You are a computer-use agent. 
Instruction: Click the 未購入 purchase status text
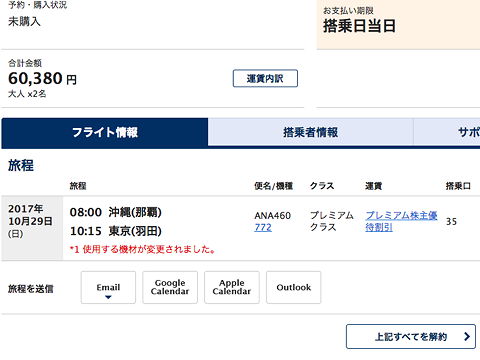(24, 22)
